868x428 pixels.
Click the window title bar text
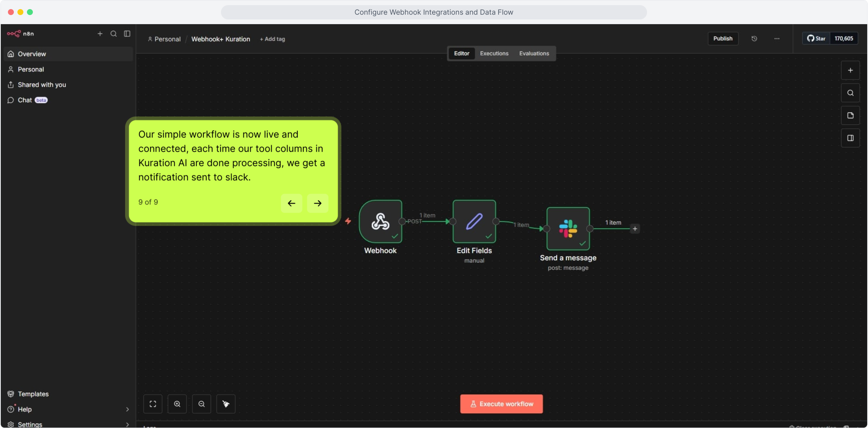pos(434,12)
